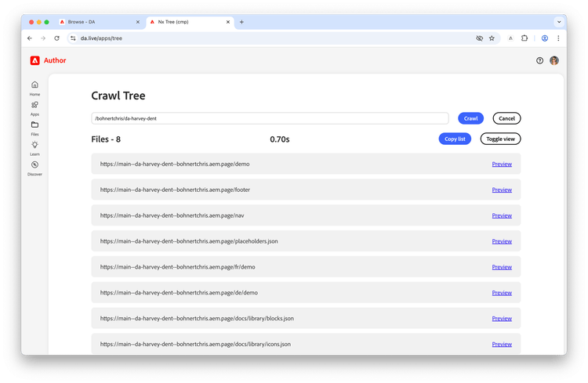Preview the placeholders.json link

(502, 241)
